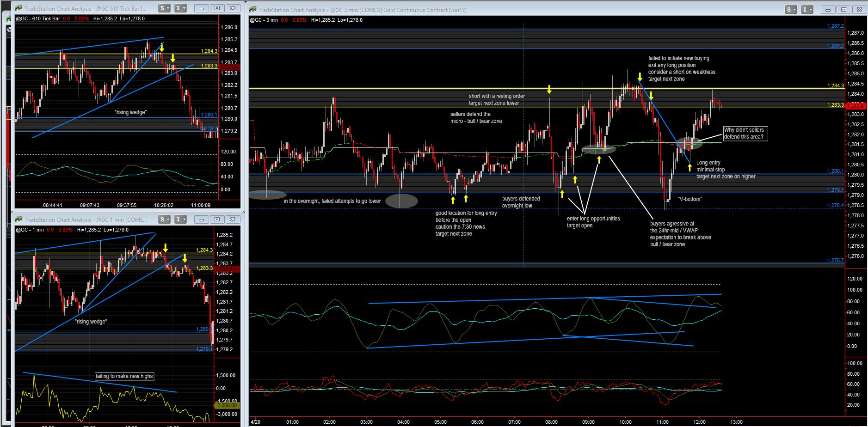The height and width of the screenshot is (427, 868).
Task: Click blue 1,275.7 level label in 3 min chart
Action: (836, 261)
